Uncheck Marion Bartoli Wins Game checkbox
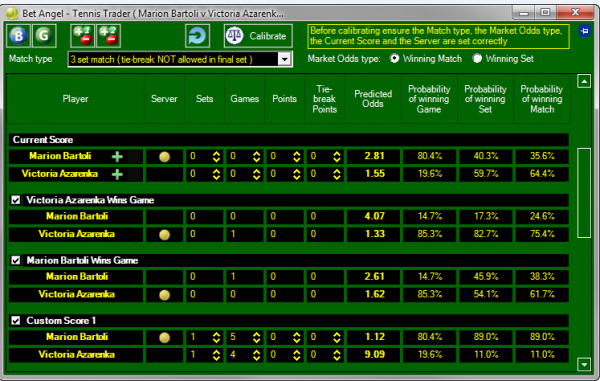 [16, 261]
